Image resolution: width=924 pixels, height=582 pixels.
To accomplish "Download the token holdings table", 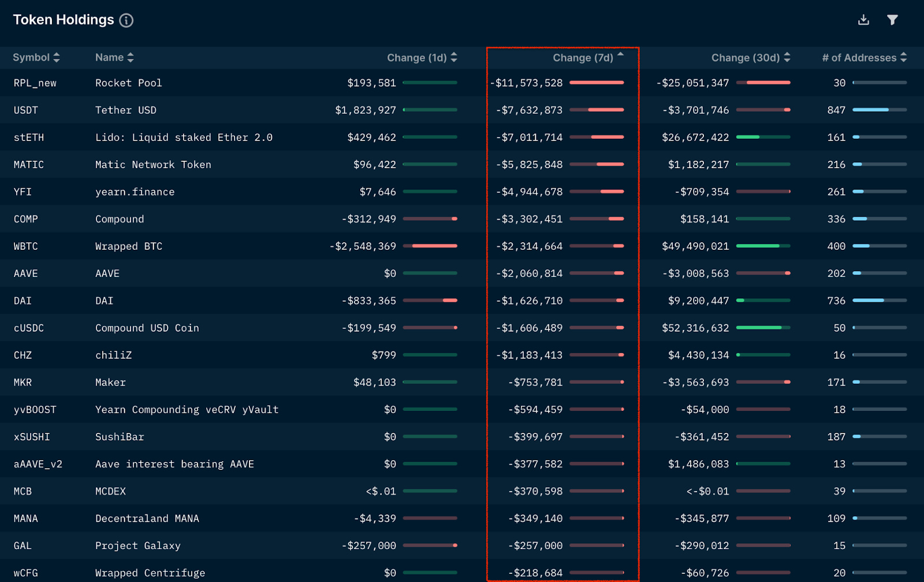I will (863, 20).
